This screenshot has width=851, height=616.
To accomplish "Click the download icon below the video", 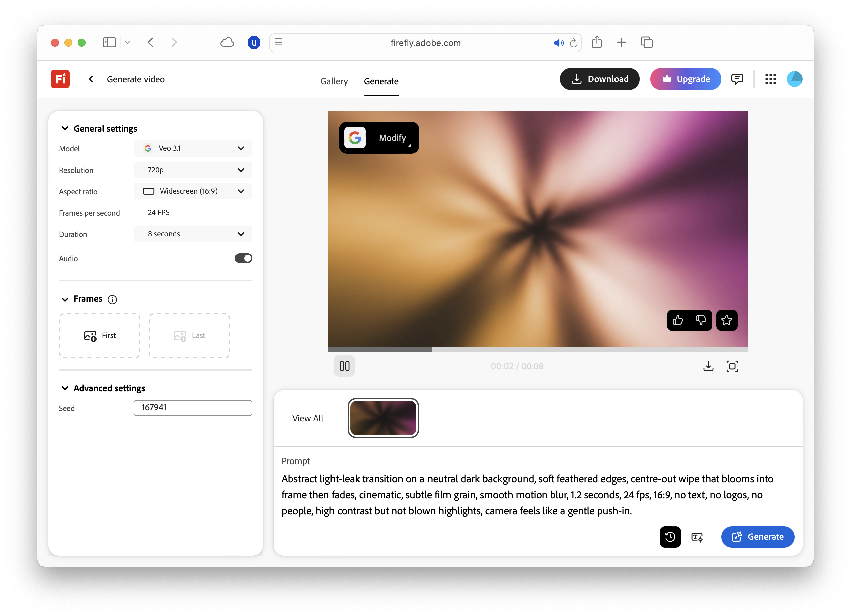I will (x=708, y=366).
